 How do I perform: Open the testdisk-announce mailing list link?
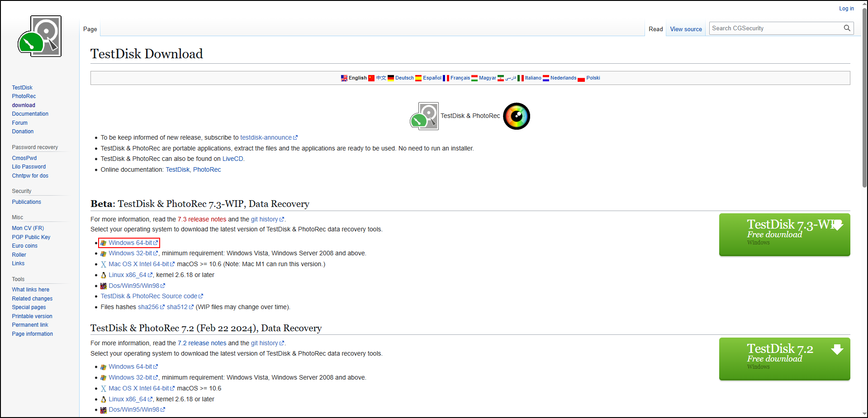tap(269, 137)
